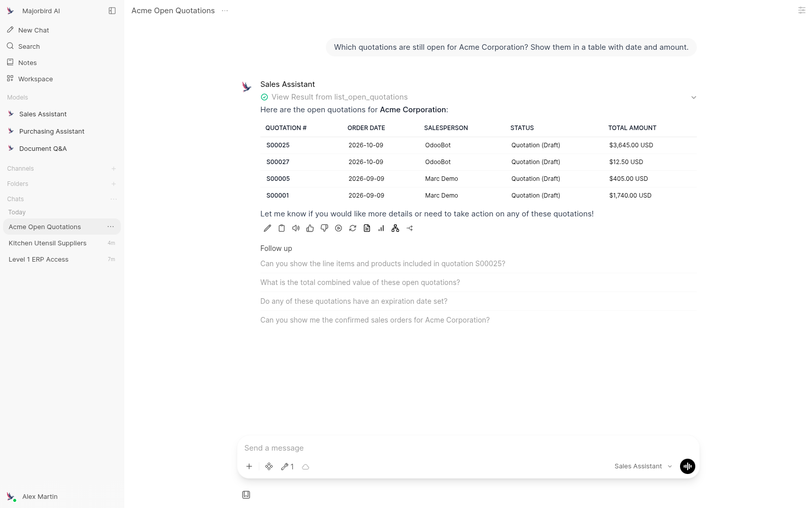This screenshot has height=508, width=812.
Task: Ask follow-up about total combined value
Action: click(x=479, y=282)
